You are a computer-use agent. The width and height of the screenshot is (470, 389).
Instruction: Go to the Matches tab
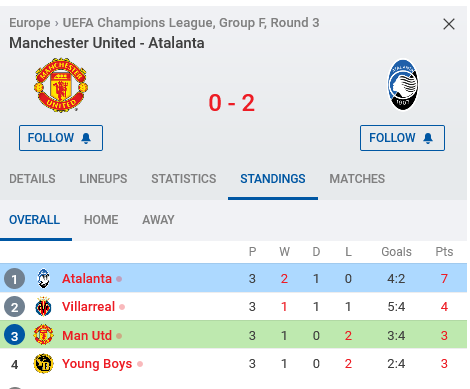point(357,179)
